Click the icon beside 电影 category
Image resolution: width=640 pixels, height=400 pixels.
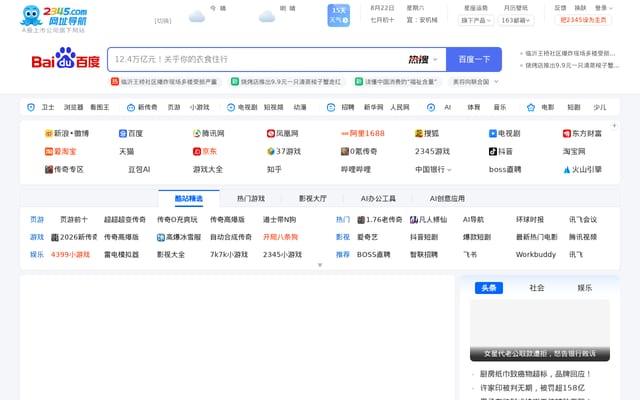[x=531, y=107]
